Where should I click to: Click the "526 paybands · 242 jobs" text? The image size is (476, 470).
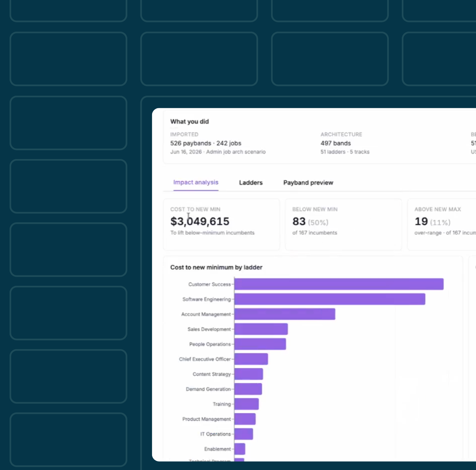206,143
